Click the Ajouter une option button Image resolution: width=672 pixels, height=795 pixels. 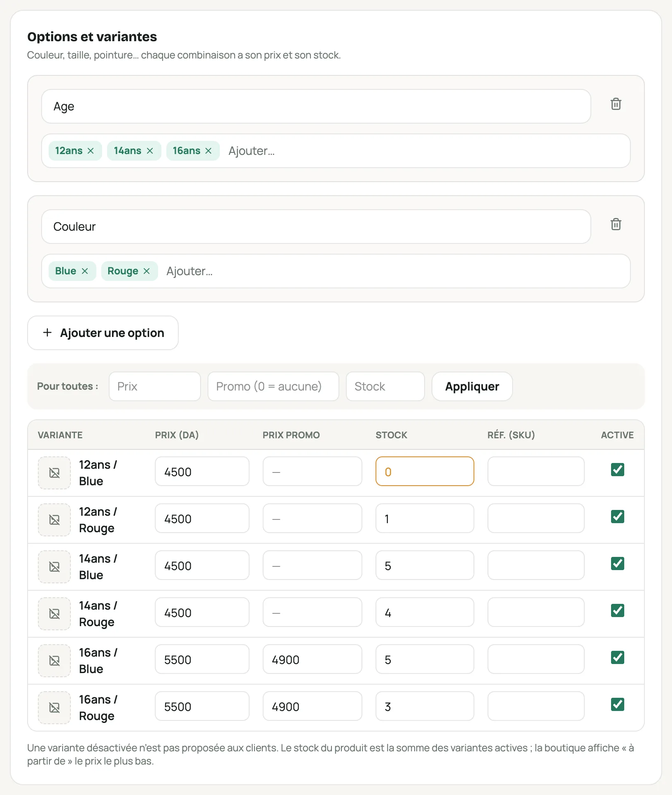pos(103,333)
